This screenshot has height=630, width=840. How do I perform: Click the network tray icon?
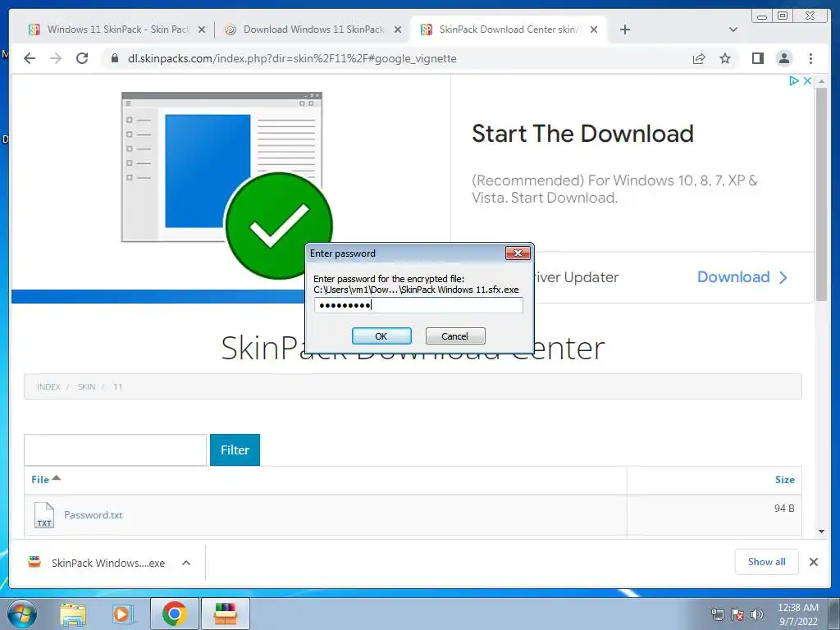pos(717,614)
